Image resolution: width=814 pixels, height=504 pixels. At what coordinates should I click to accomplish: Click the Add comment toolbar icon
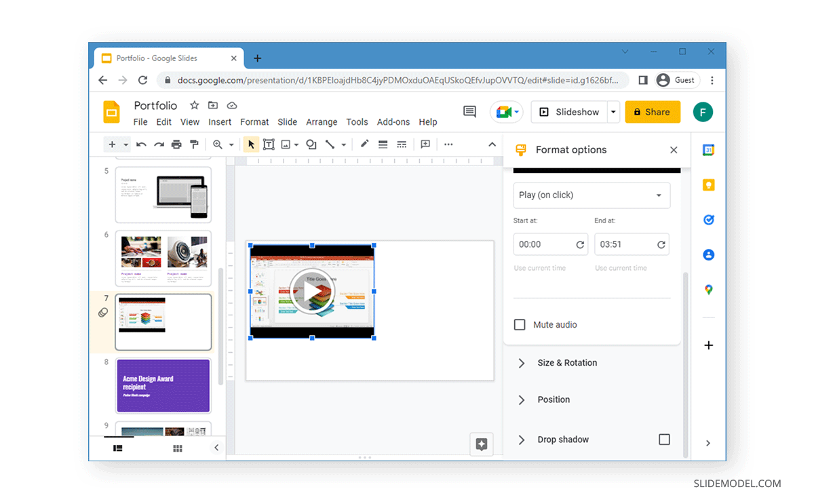coord(425,144)
